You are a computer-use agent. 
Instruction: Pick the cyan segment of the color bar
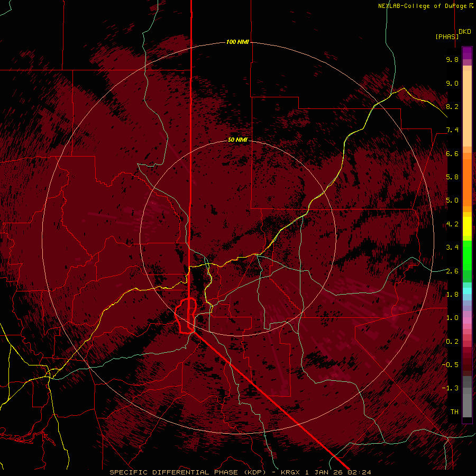click(467, 291)
